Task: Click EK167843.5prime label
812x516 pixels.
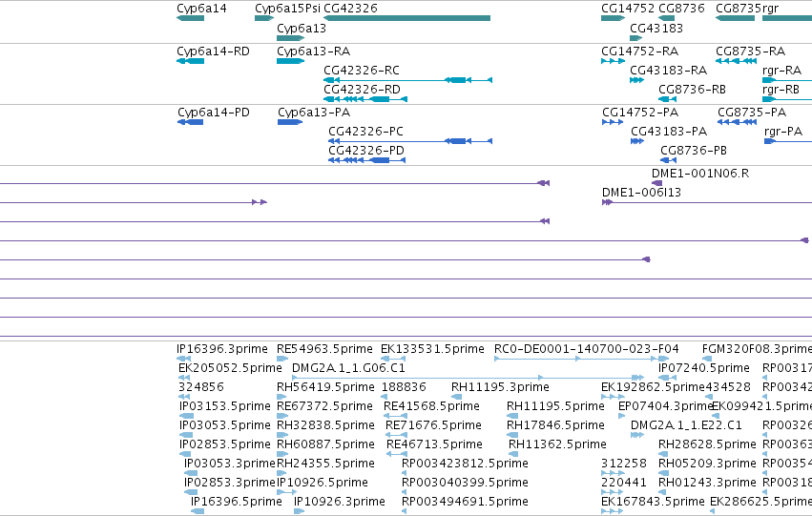Action: 653,502
